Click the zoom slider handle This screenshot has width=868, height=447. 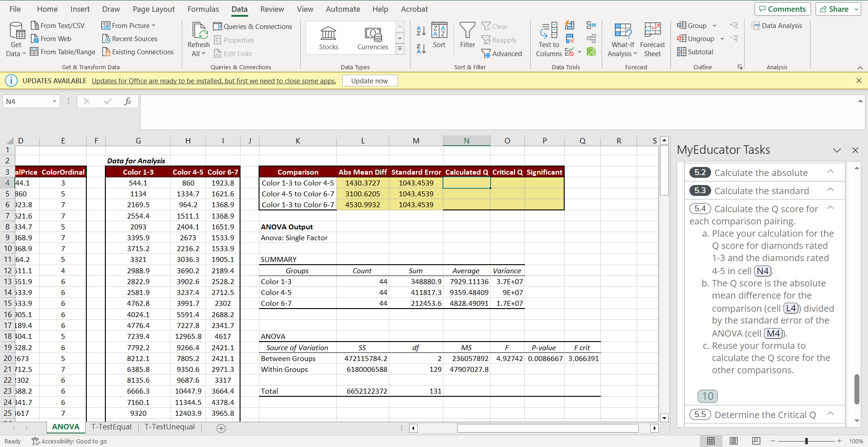[806, 441]
